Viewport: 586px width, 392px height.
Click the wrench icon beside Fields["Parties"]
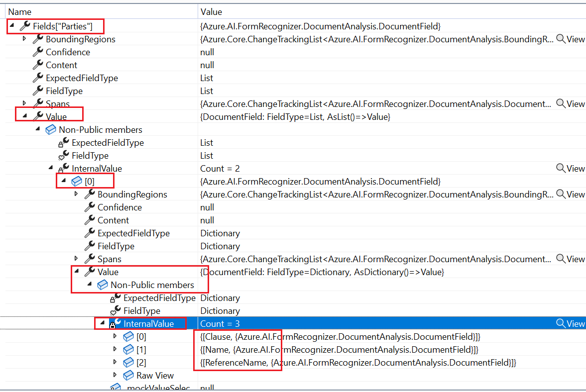pos(25,26)
